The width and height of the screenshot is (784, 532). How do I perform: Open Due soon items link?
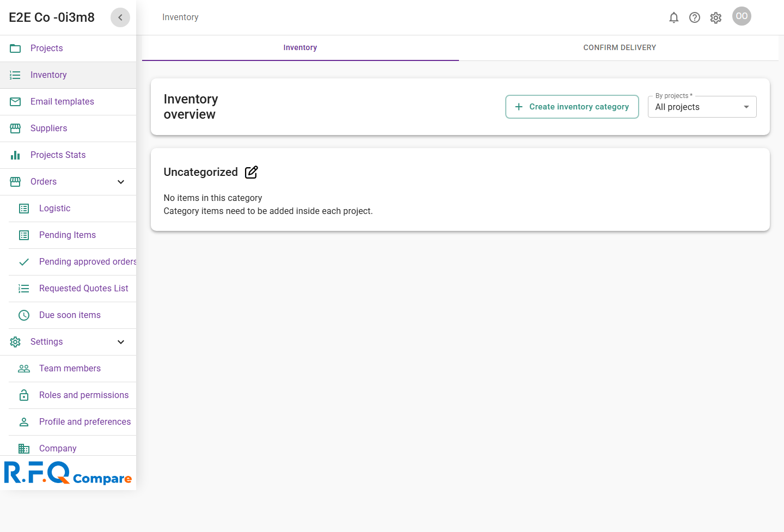tap(72, 315)
